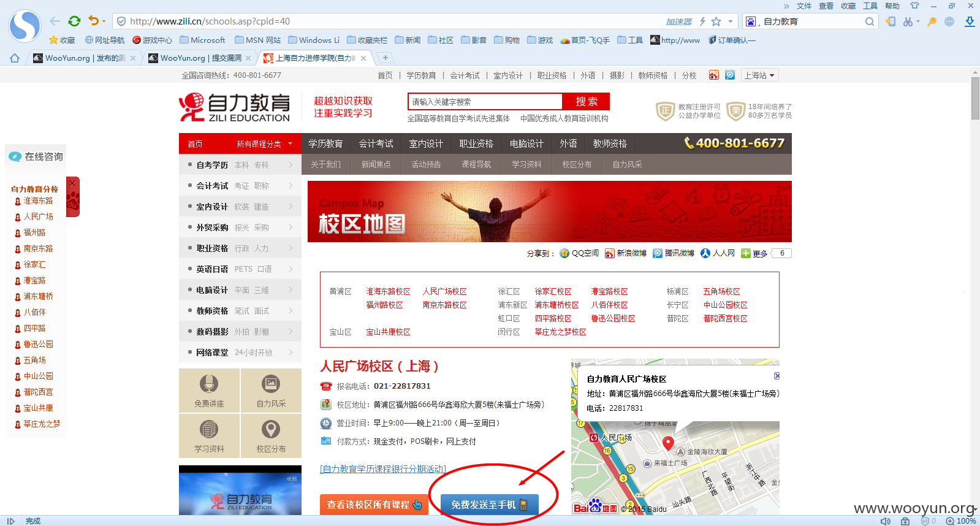Open the 文件 browser menu
The image size is (980, 526).
803,6
